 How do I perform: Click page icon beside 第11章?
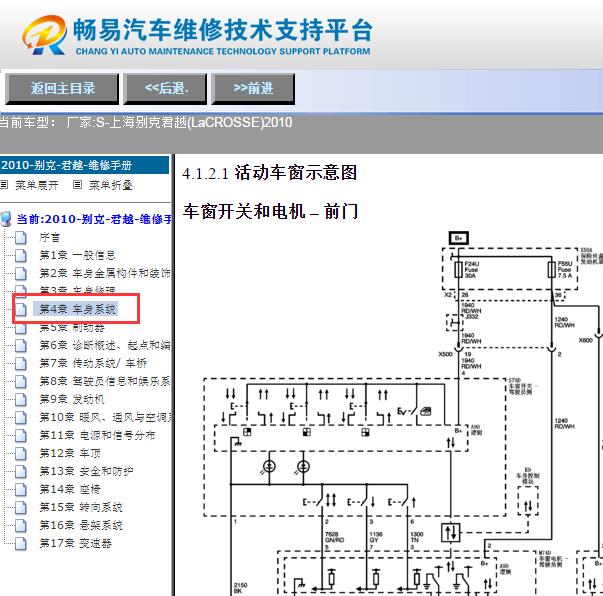pos(20,436)
